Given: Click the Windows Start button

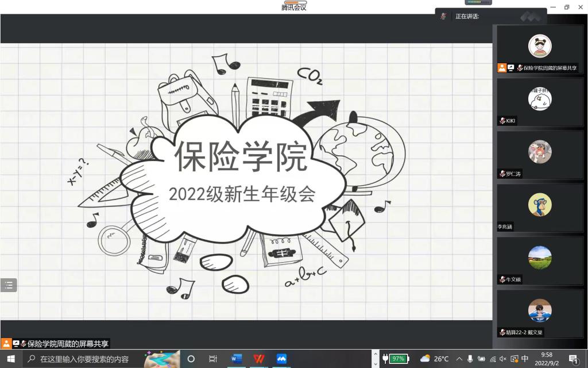Looking at the screenshot, I should point(11,359).
